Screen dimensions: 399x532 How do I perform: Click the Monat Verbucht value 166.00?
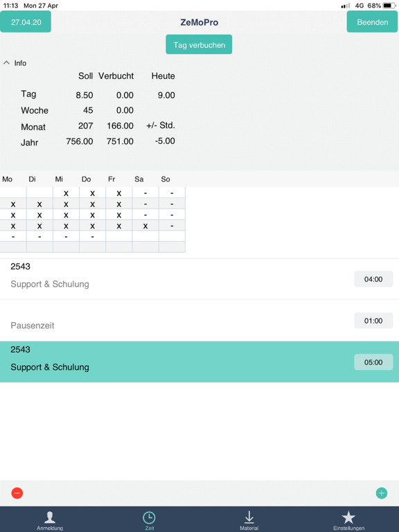[x=120, y=126]
